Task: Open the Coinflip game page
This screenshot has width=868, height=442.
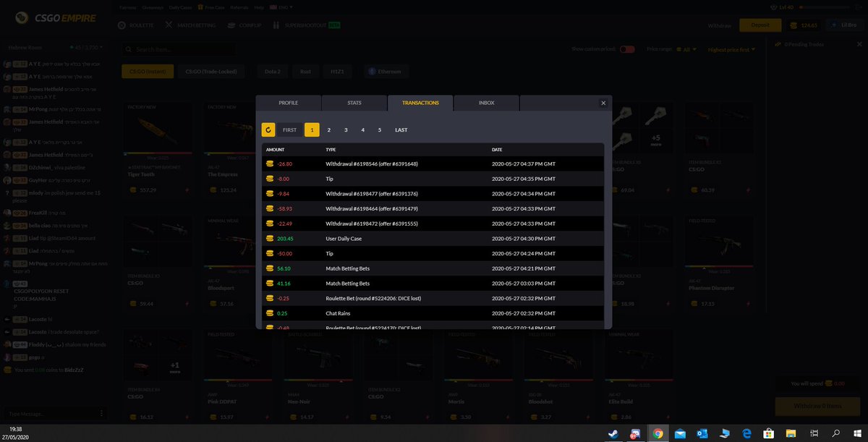Action: (244, 25)
